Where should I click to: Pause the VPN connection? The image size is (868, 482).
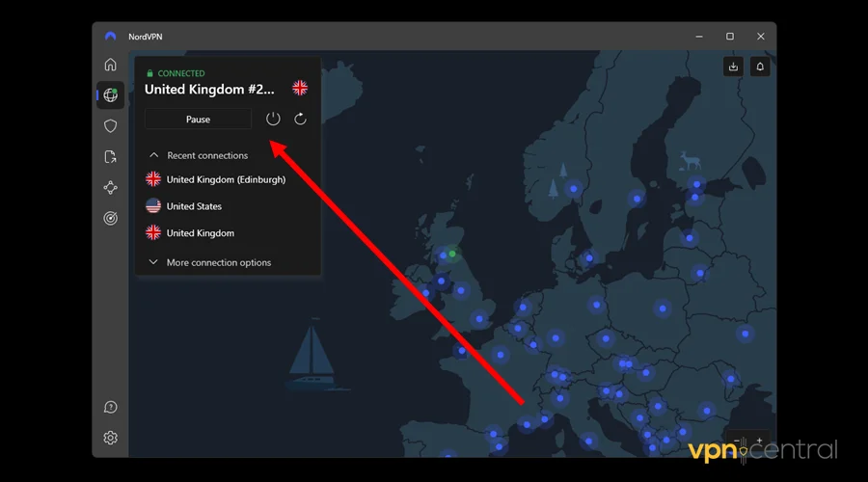[x=198, y=119]
